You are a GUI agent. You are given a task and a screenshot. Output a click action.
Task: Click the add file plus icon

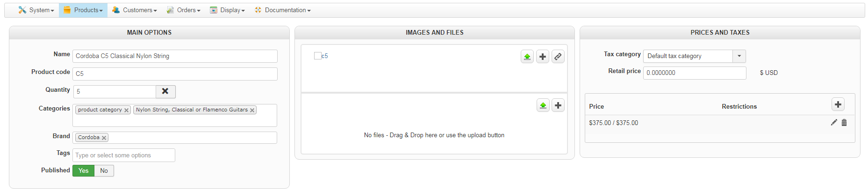click(558, 105)
